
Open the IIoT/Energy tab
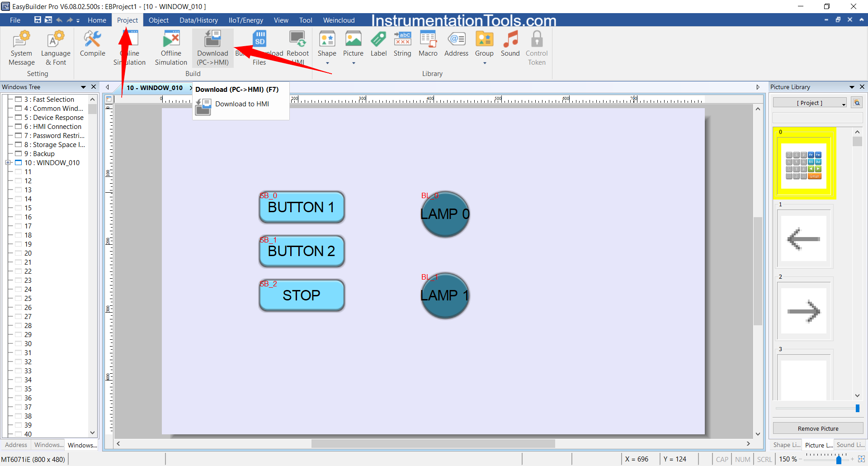click(245, 20)
